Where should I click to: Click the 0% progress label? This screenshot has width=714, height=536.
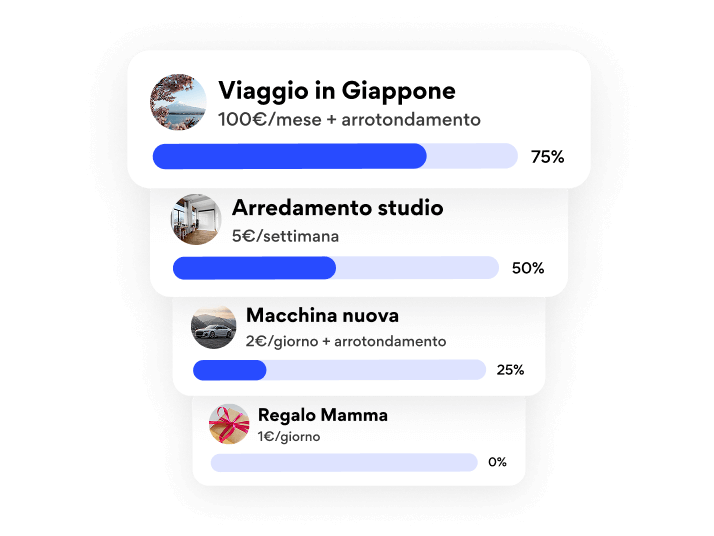point(497,462)
